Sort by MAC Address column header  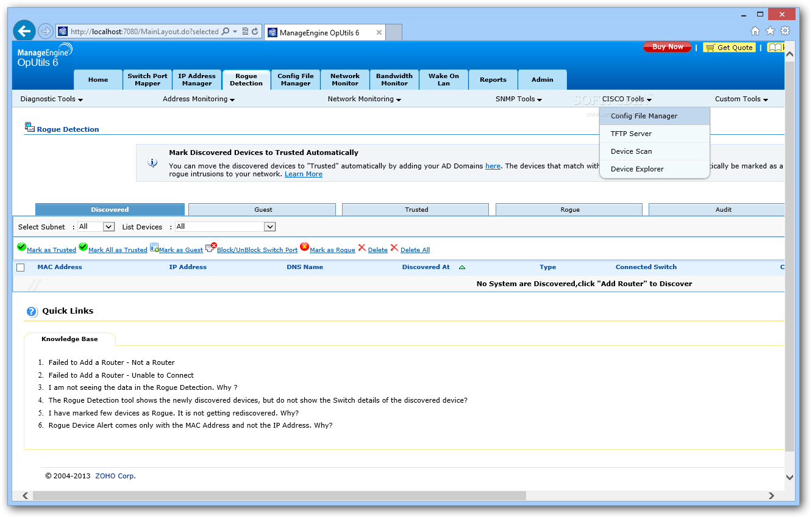click(x=60, y=267)
